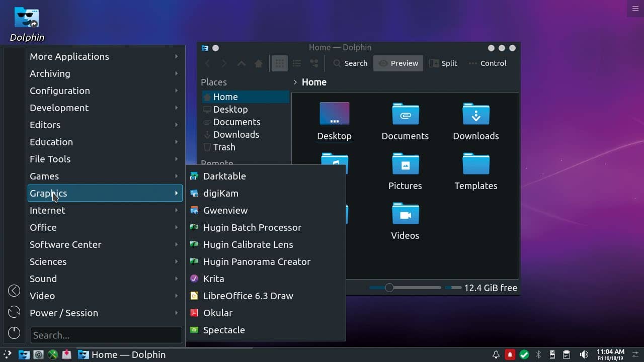Image resolution: width=644 pixels, height=362 pixels.
Task: Go up one folder with the up arrow
Action: point(241,63)
